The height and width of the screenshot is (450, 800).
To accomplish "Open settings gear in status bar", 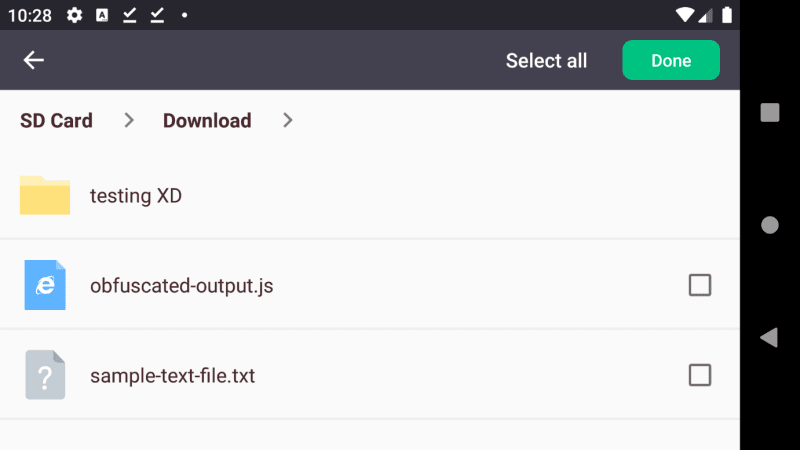I will pyautogui.click(x=74, y=15).
